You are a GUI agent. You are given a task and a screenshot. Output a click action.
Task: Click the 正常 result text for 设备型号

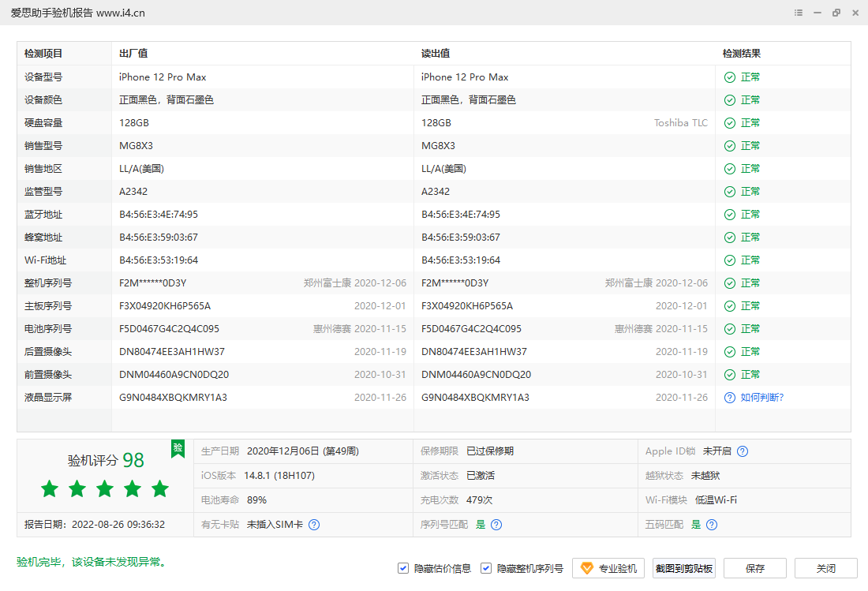point(750,77)
